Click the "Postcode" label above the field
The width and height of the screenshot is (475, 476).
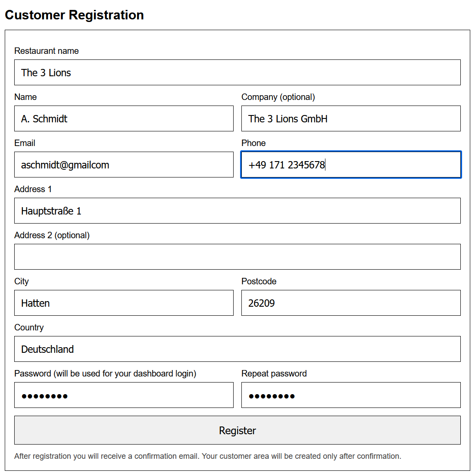click(x=259, y=281)
